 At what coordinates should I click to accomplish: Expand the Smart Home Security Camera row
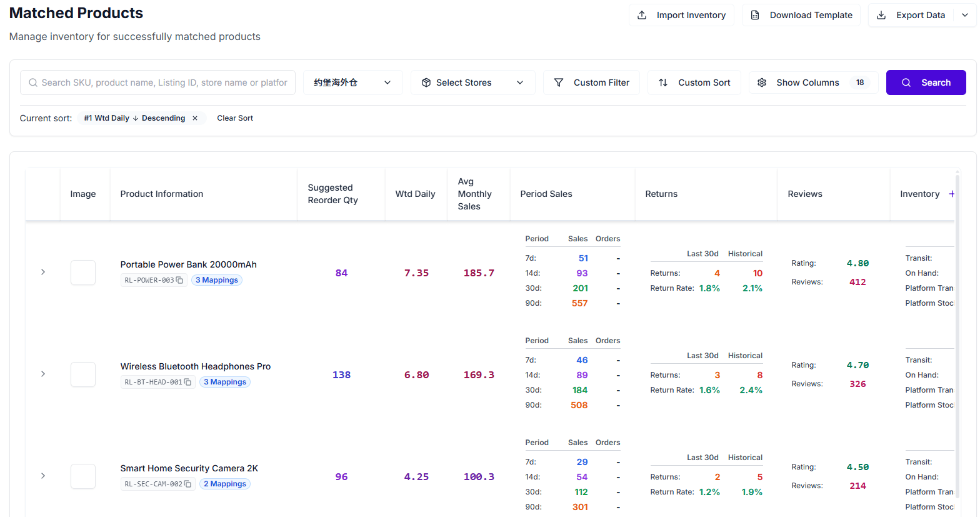(x=43, y=476)
